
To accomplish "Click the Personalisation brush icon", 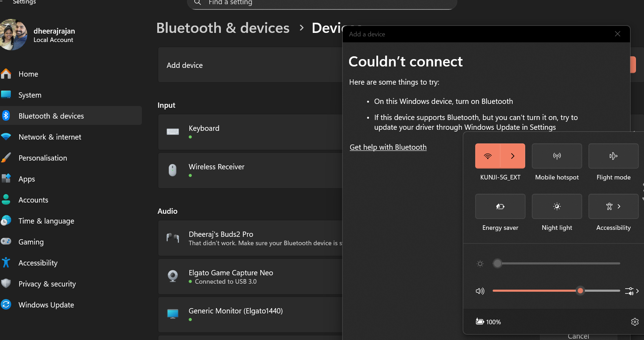I will (6, 158).
